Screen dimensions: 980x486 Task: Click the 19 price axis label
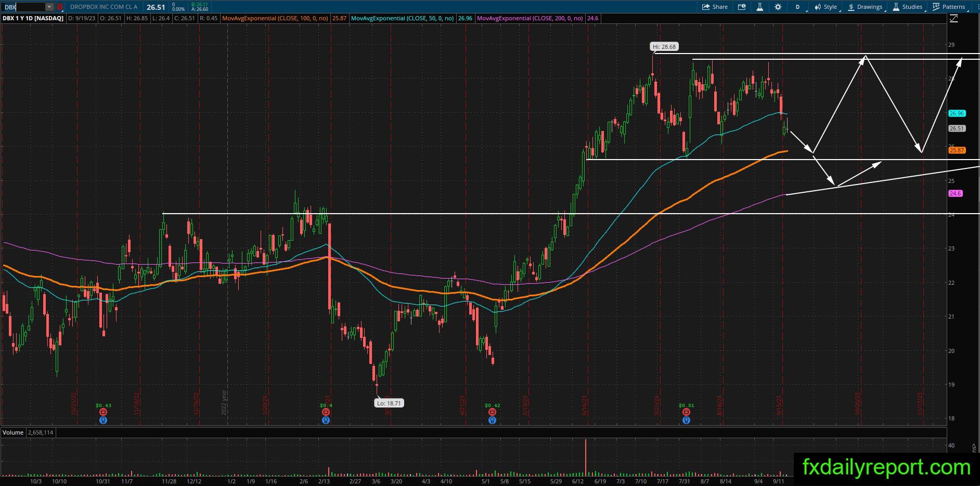(x=952, y=385)
